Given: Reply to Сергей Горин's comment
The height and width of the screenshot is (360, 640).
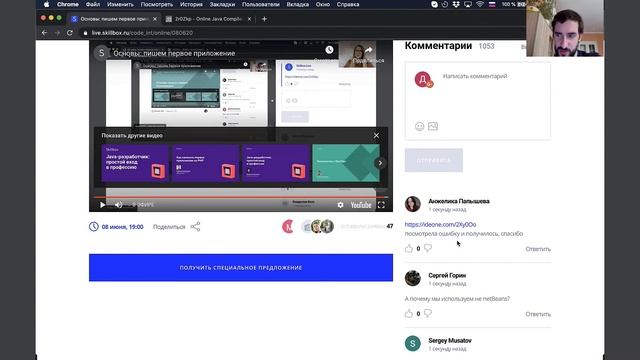Looking at the screenshot, I should [538, 314].
